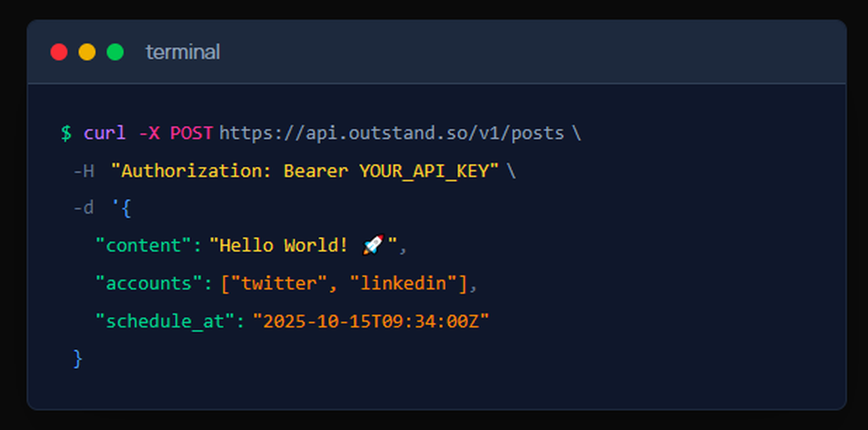Click the rocket emoji in content string
The width and height of the screenshot is (868, 430).
click(372, 246)
